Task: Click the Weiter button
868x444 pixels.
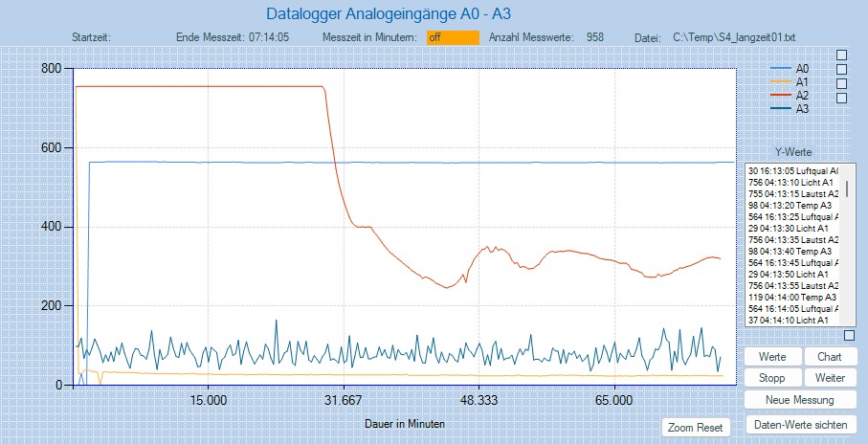Action: 830,377
